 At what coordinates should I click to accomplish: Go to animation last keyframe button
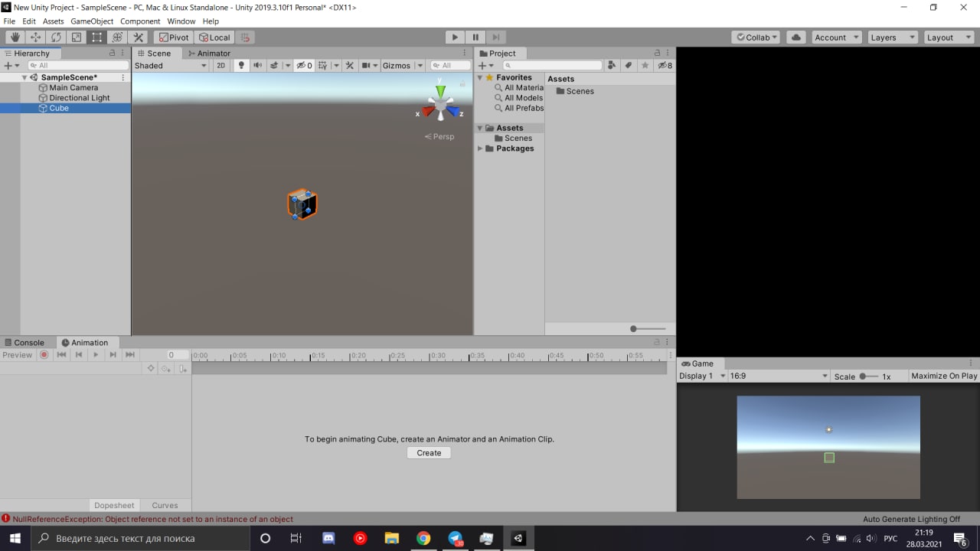click(x=130, y=354)
